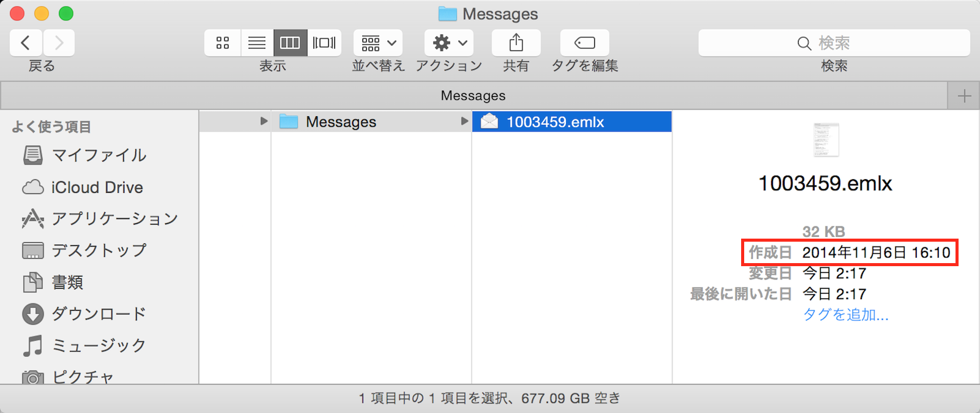
Task: Select the Messages folder in the column
Action: [x=371, y=122]
